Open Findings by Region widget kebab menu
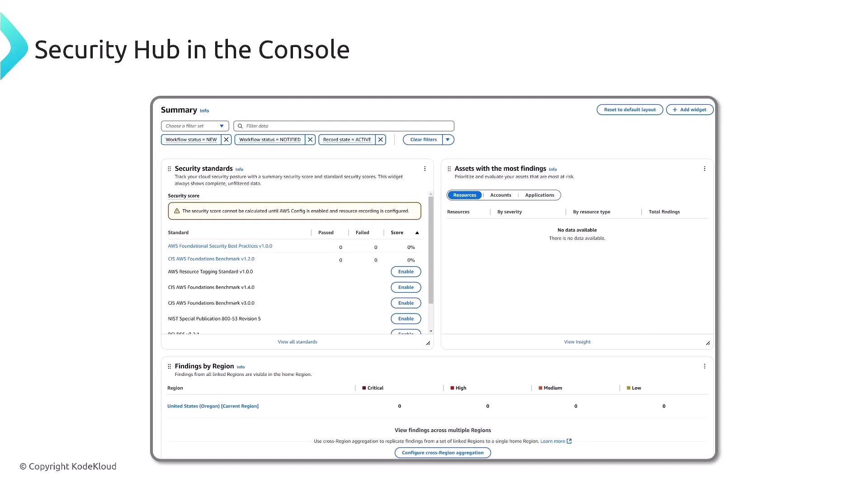The width and height of the screenshot is (868, 488). tap(704, 366)
